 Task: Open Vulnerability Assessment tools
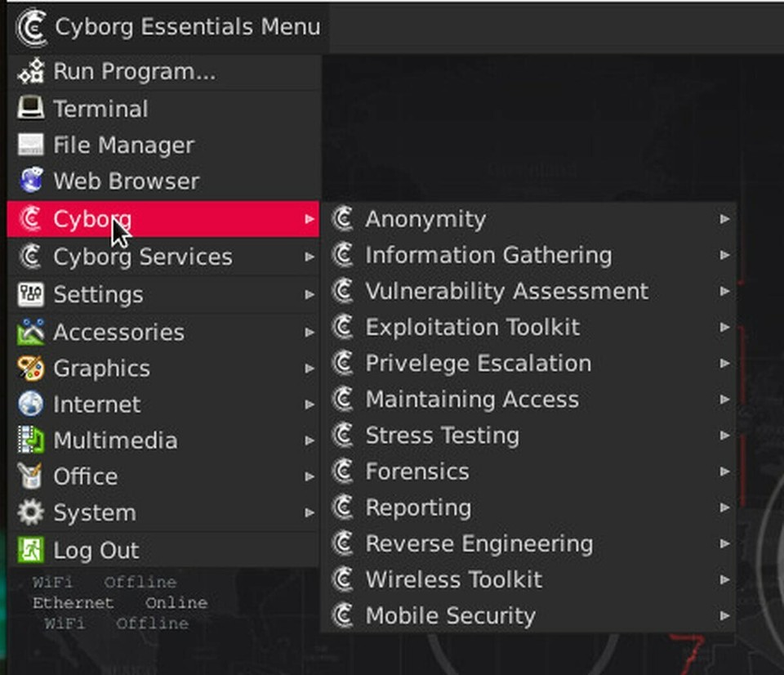507,291
